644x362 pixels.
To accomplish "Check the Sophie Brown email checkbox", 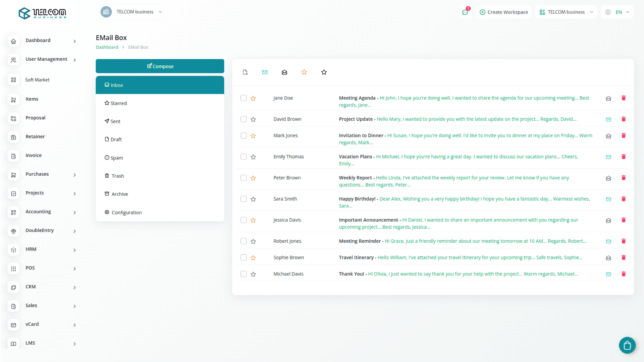I will (244, 257).
